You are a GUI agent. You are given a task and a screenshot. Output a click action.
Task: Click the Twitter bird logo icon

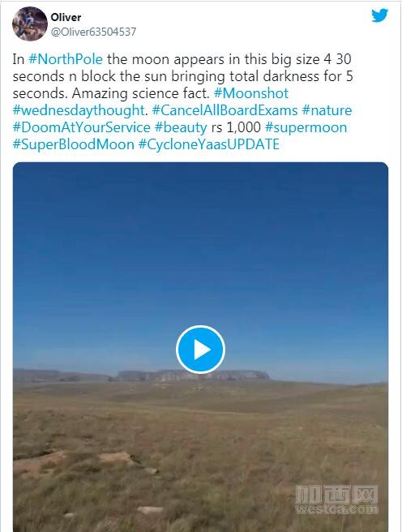(379, 15)
